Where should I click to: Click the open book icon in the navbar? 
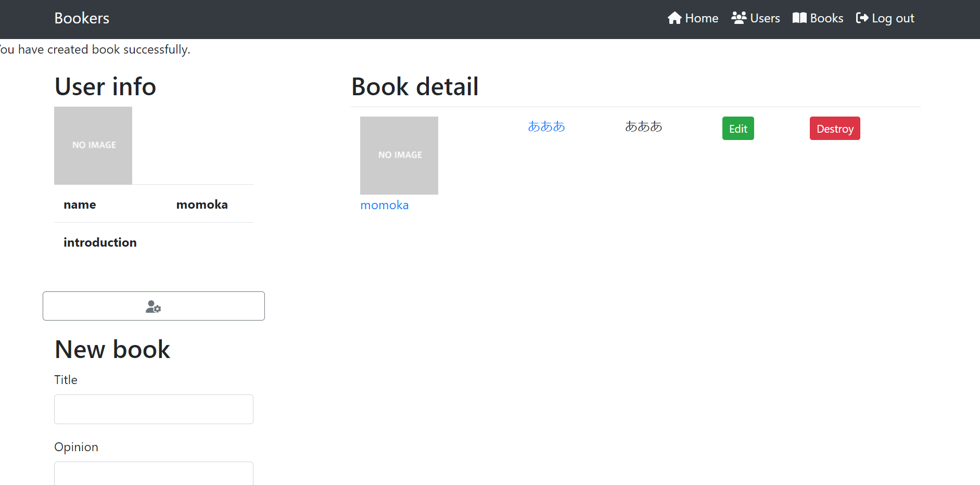click(x=799, y=18)
